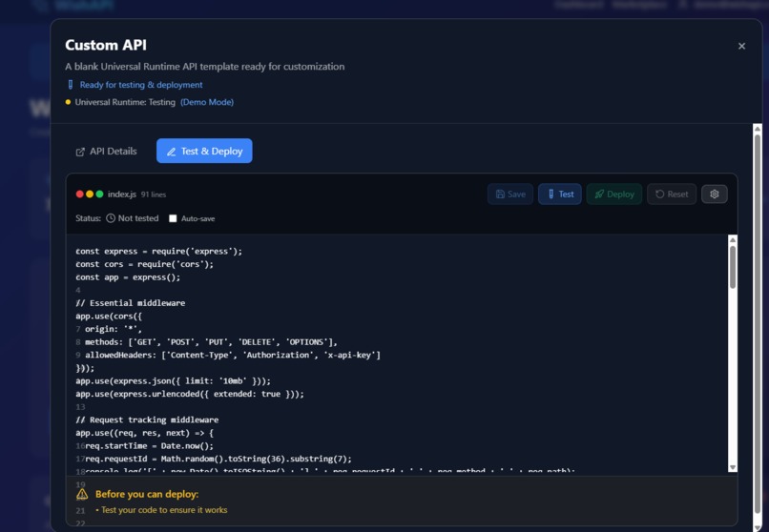Click the 'req.startTime = Date.now();' line
This screenshot has width=769, height=532.
point(150,446)
